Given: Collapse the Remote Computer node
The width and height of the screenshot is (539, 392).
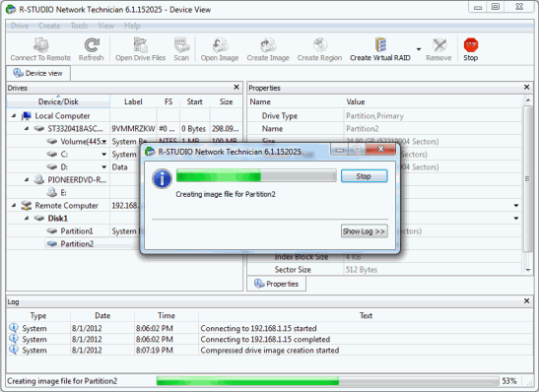Looking at the screenshot, I should coord(14,205).
